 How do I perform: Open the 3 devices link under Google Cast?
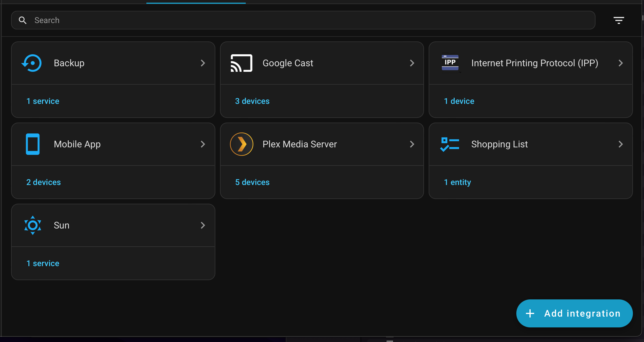252,101
